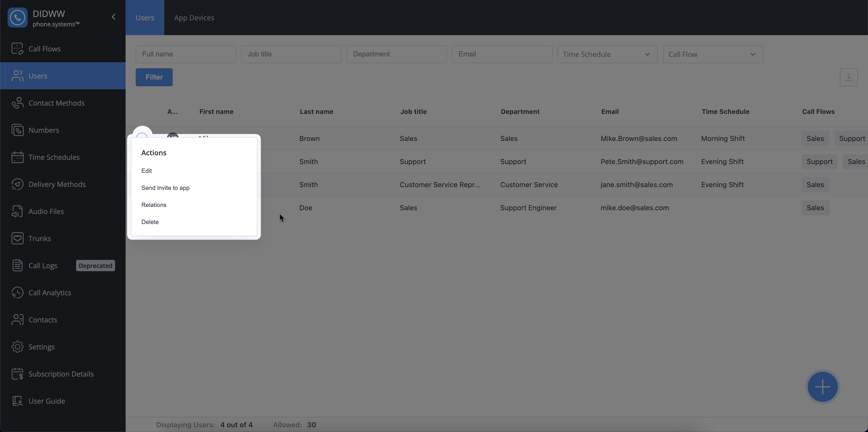Choose Delete from the Actions menu
Screen dimensions: 868x432
[x=150, y=222]
